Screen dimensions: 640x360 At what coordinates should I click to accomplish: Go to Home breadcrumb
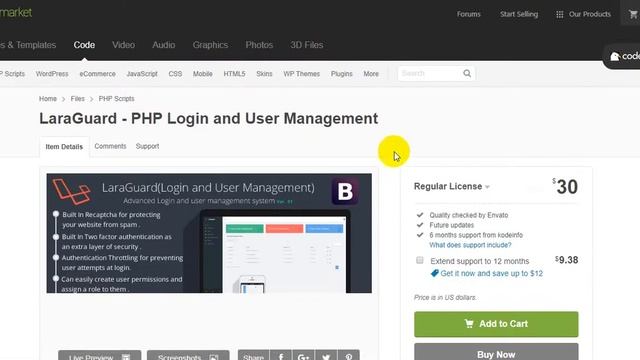tap(48, 99)
